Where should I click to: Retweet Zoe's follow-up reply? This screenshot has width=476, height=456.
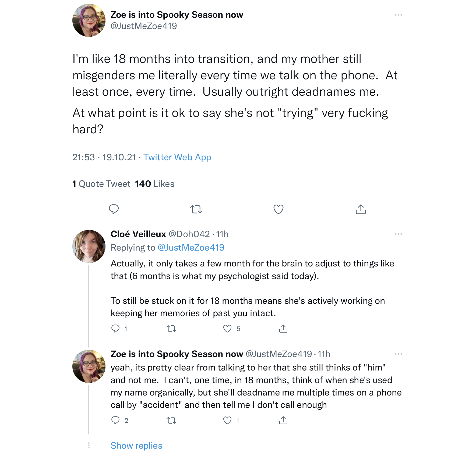point(171,420)
